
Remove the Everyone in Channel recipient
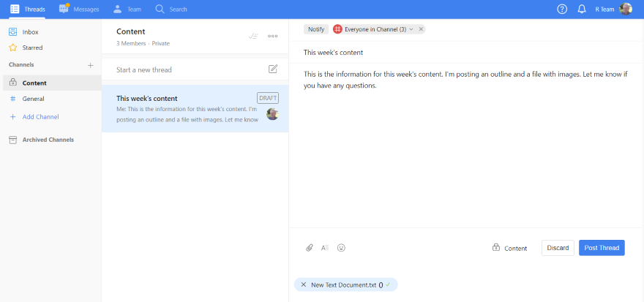pos(421,29)
